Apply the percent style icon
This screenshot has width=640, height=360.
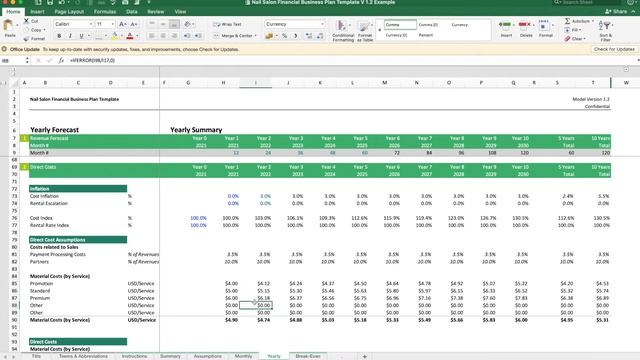point(284,36)
